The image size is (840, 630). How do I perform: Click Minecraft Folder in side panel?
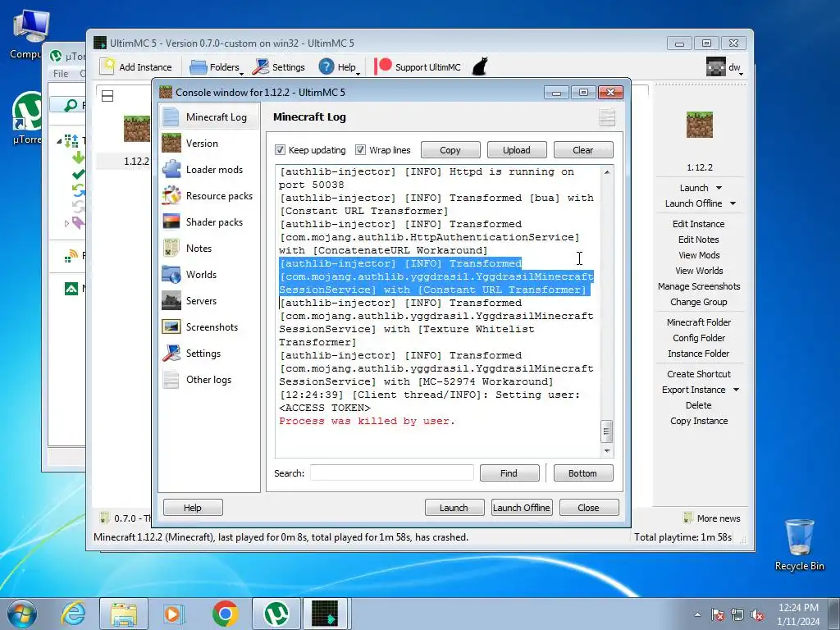[699, 322]
